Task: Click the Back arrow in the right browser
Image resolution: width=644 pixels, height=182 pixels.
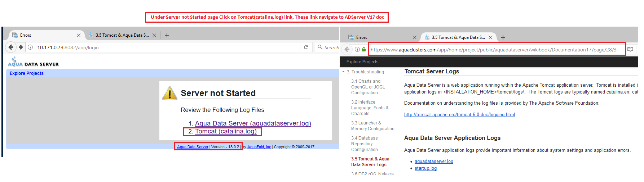Action: (347, 49)
